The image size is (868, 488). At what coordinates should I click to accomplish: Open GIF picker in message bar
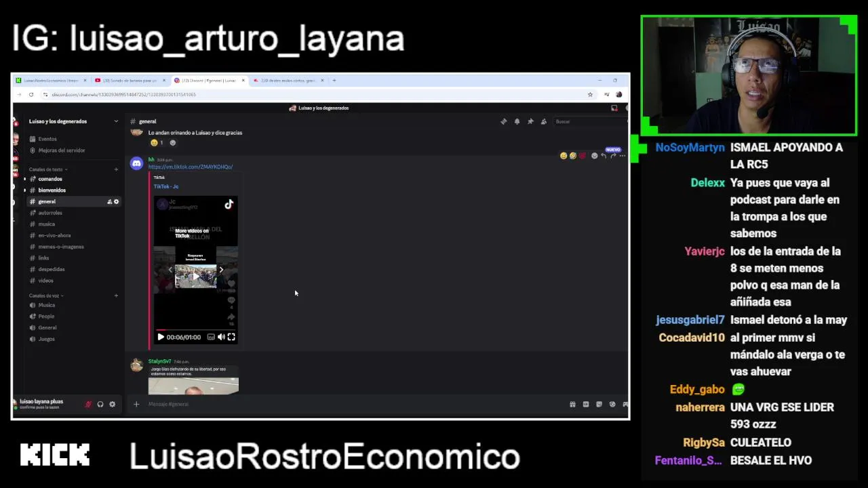coord(586,404)
